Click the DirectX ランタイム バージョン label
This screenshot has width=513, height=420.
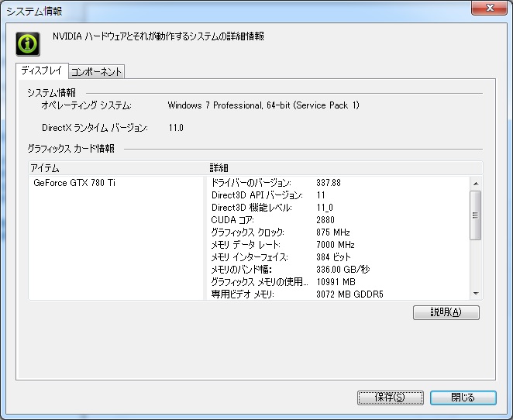(95, 128)
